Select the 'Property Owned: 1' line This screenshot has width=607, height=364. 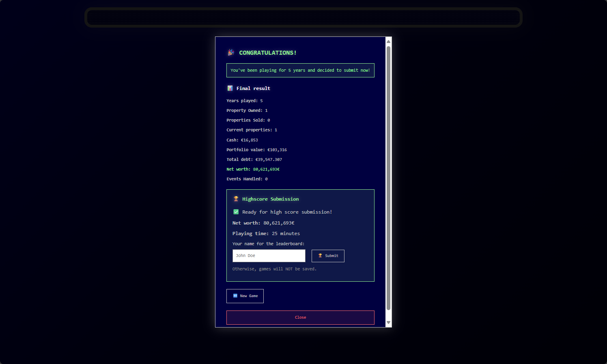(x=247, y=111)
